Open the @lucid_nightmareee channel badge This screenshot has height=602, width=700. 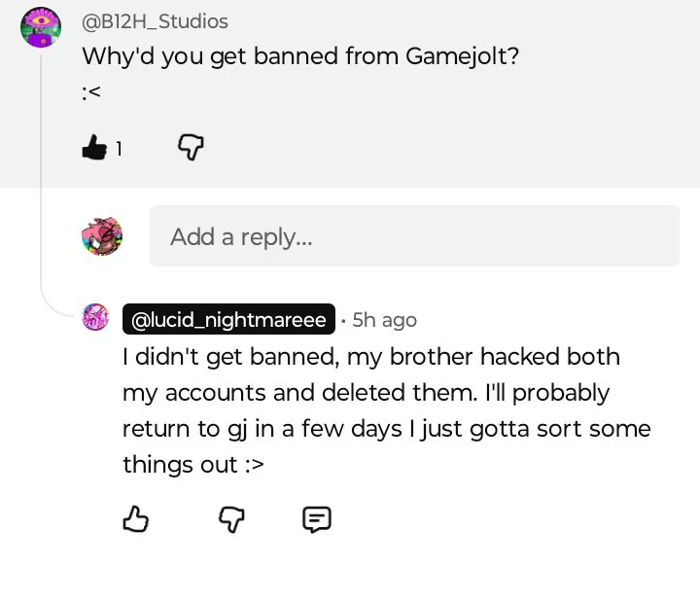(x=228, y=319)
